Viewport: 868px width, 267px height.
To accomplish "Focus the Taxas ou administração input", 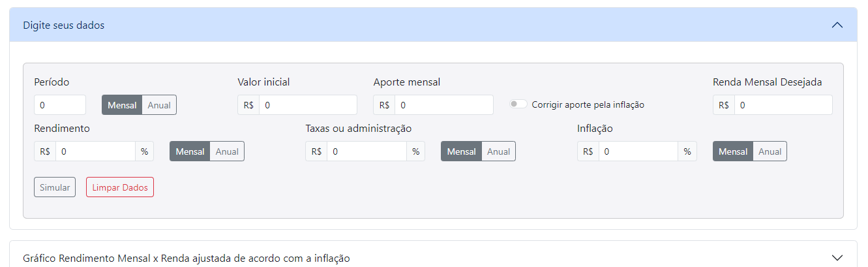I will [367, 151].
